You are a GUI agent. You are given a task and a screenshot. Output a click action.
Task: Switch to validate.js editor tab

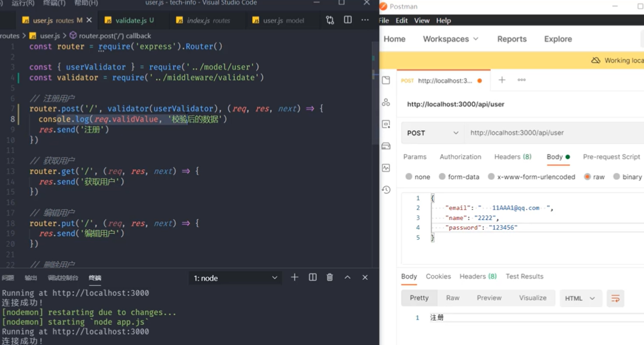pos(130,20)
